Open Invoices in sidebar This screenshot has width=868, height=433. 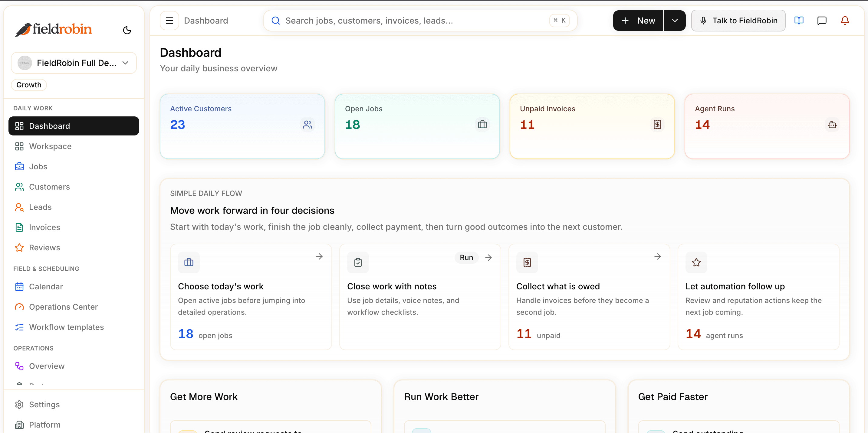click(74, 227)
